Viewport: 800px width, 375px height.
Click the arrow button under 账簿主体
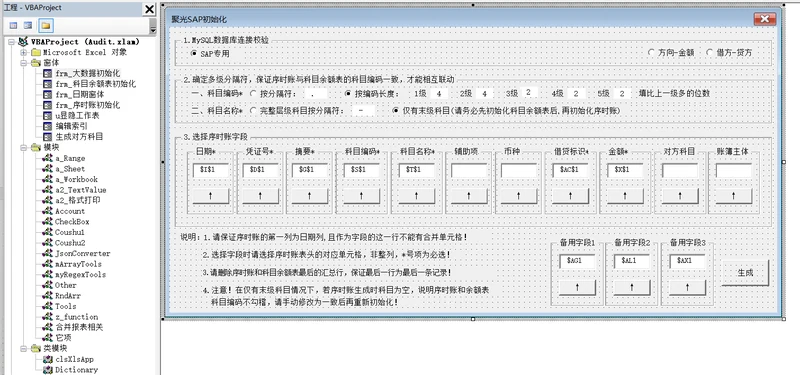(734, 195)
